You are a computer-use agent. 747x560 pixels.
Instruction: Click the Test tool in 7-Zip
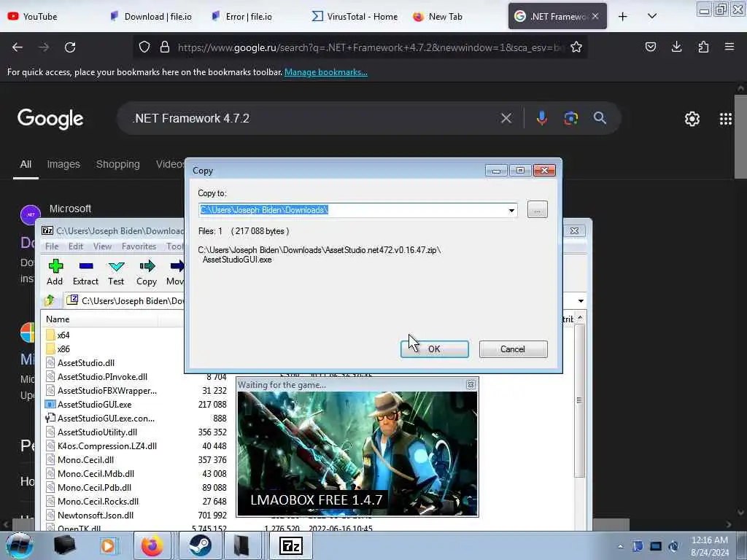(116, 273)
